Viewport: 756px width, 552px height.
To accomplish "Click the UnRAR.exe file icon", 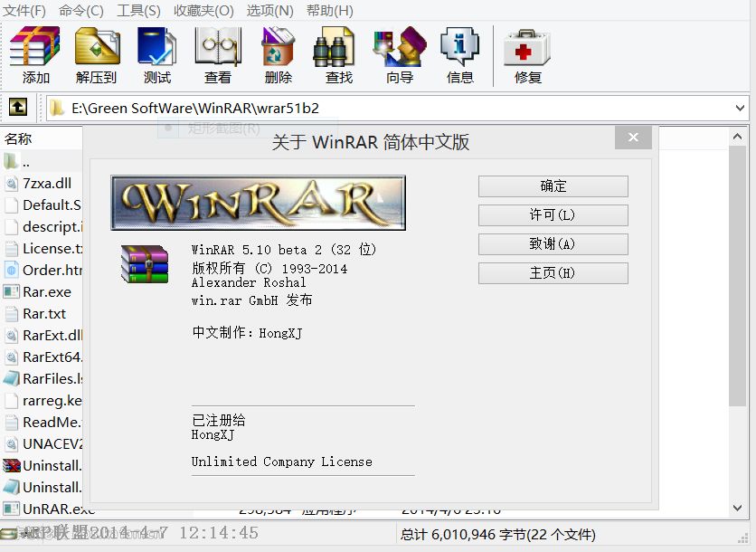I will (x=12, y=509).
